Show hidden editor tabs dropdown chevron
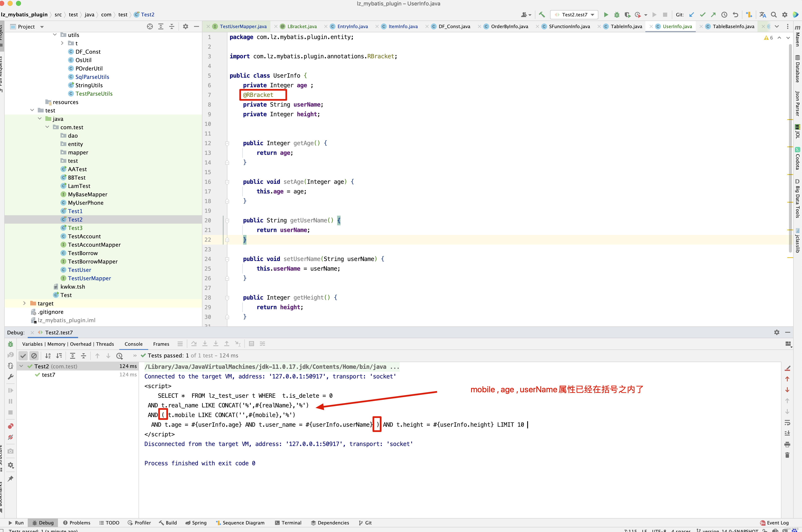 (777, 26)
